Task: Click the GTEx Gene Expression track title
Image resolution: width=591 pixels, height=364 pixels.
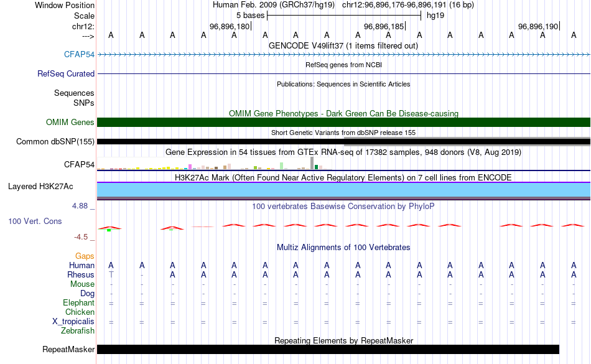Action: 343,152
